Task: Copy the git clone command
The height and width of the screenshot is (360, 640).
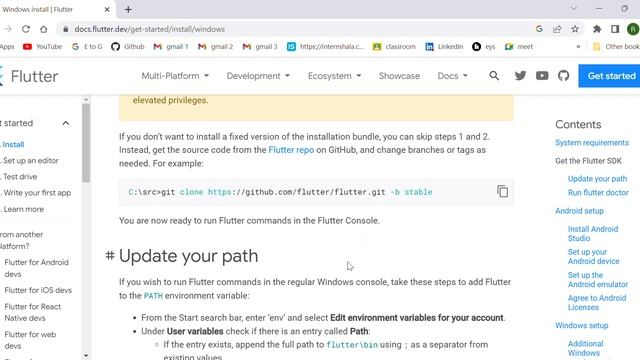Action: (502, 191)
